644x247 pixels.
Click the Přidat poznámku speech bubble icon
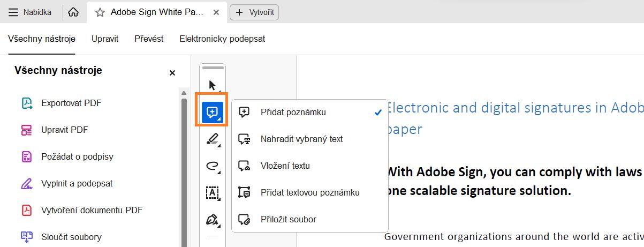pos(245,112)
